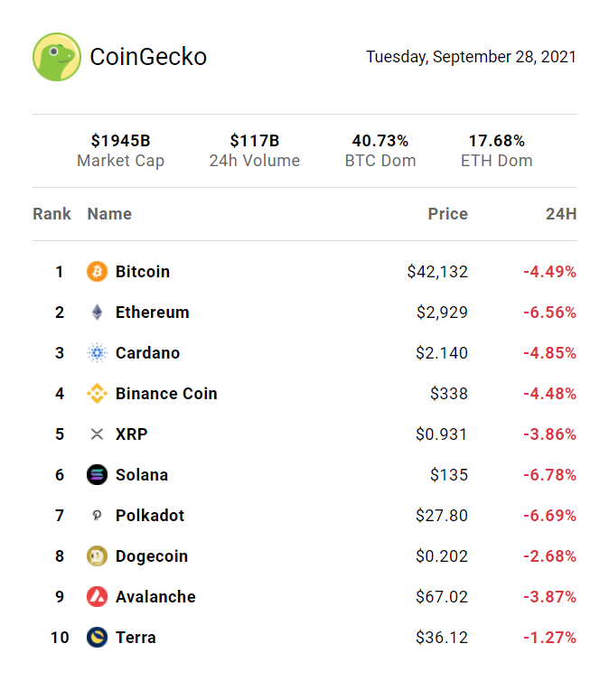The height and width of the screenshot is (700, 609).
Task: Click the CoinGecko gecko logo
Action: tap(57, 57)
